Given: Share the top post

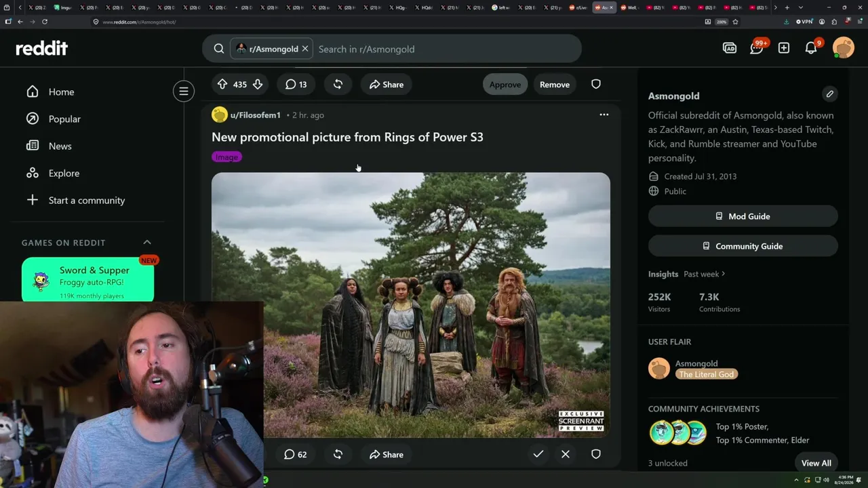Looking at the screenshot, I should [387, 84].
